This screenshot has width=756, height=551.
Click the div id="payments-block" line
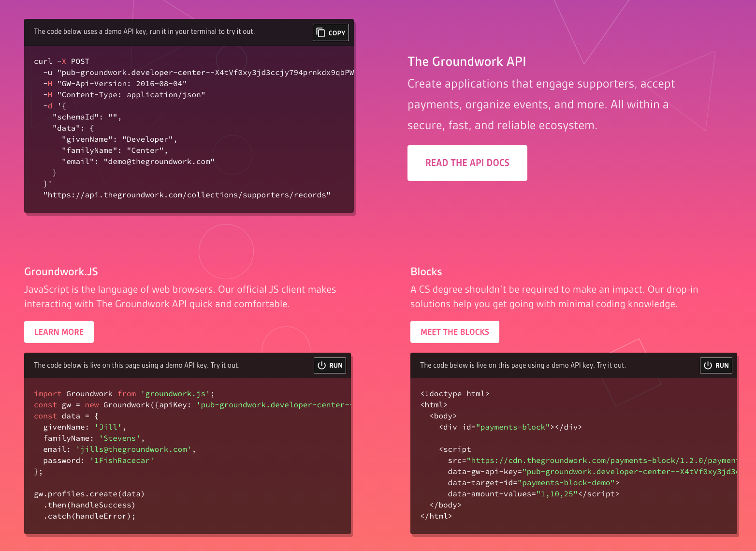coord(510,427)
